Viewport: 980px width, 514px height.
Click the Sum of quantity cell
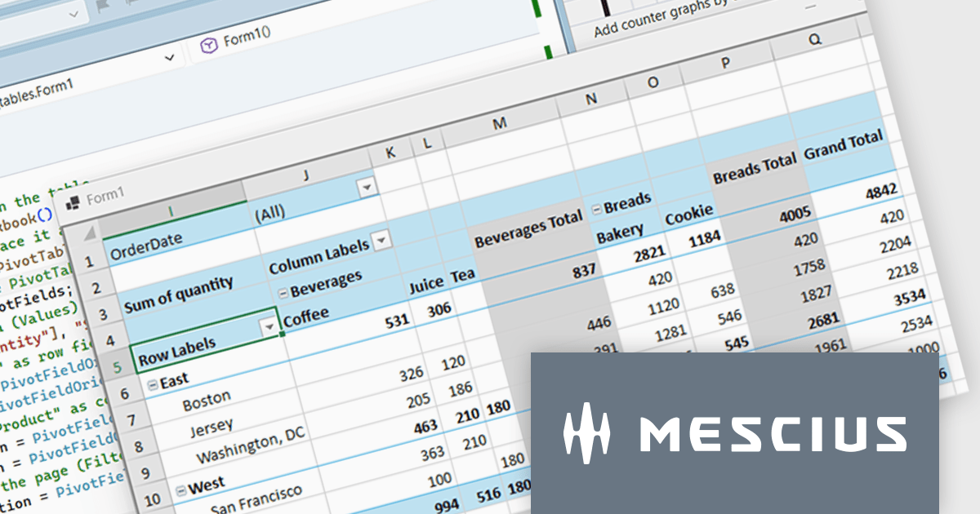(178, 295)
